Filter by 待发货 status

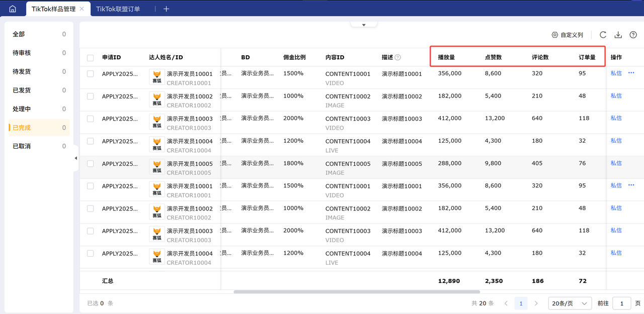39,71
